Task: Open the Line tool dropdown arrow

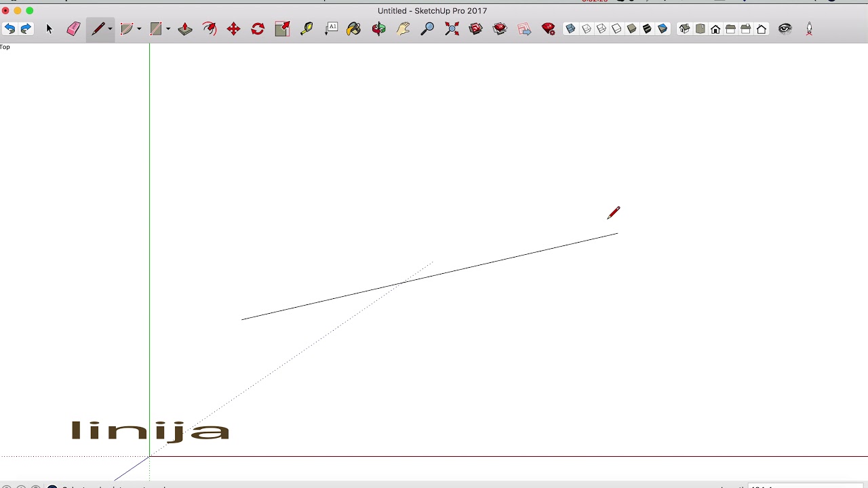Action: click(x=110, y=29)
